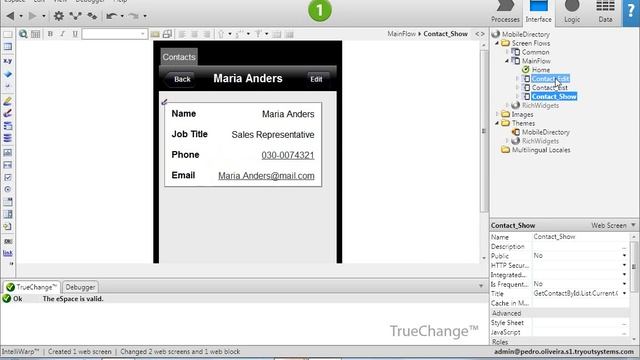The height and width of the screenshot is (360, 640).
Task: Click the back navigation arrow
Action: coord(10,16)
